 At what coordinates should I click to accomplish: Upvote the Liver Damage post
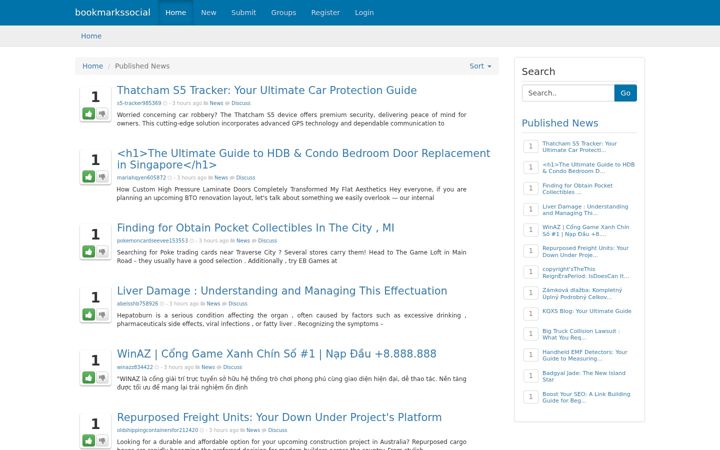pos(89,315)
